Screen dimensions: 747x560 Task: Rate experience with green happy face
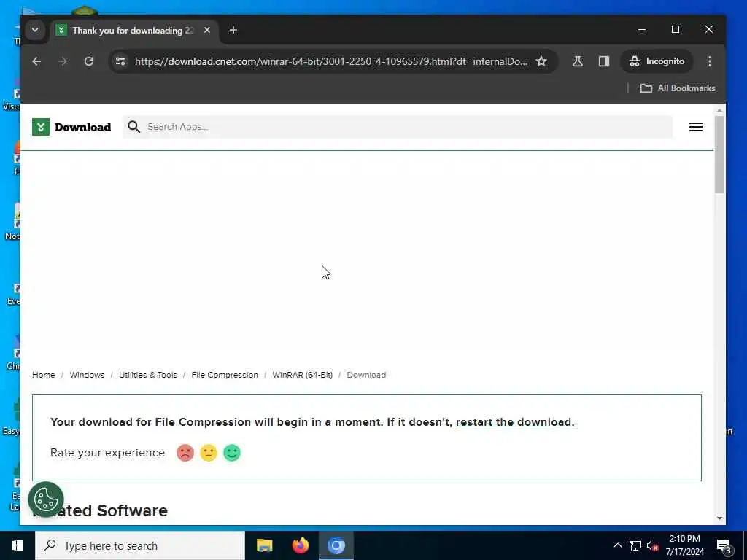[232, 453]
